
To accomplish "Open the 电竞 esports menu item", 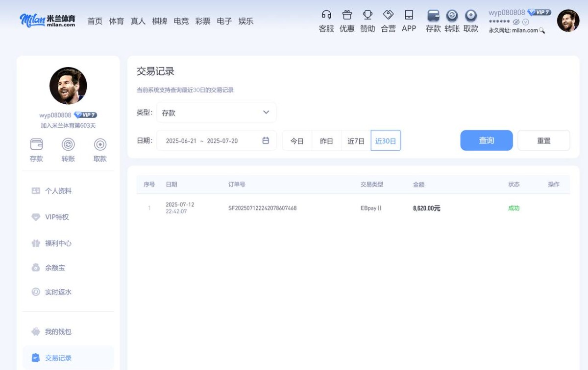I will [181, 21].
